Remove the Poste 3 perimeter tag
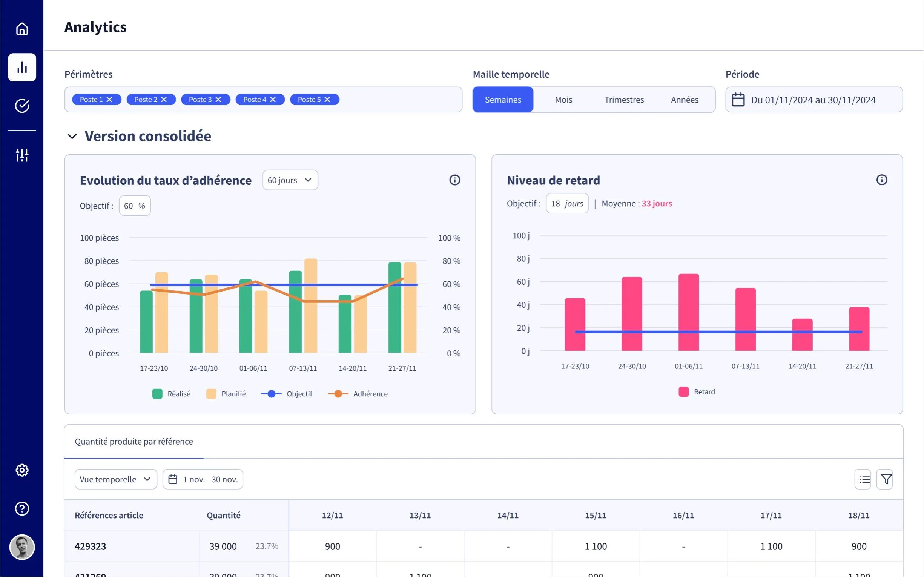Image resolution: width=924 pixels, height=577 pixels. click(218, 100)
